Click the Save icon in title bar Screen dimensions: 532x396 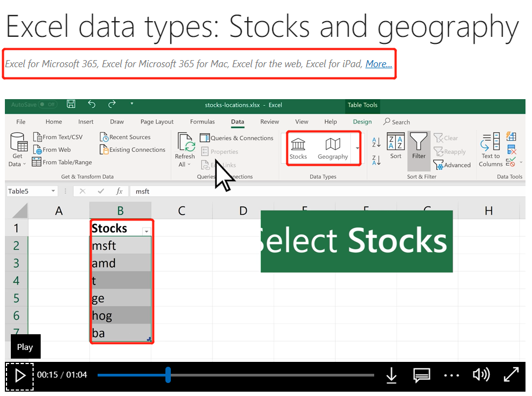point(71,104)
